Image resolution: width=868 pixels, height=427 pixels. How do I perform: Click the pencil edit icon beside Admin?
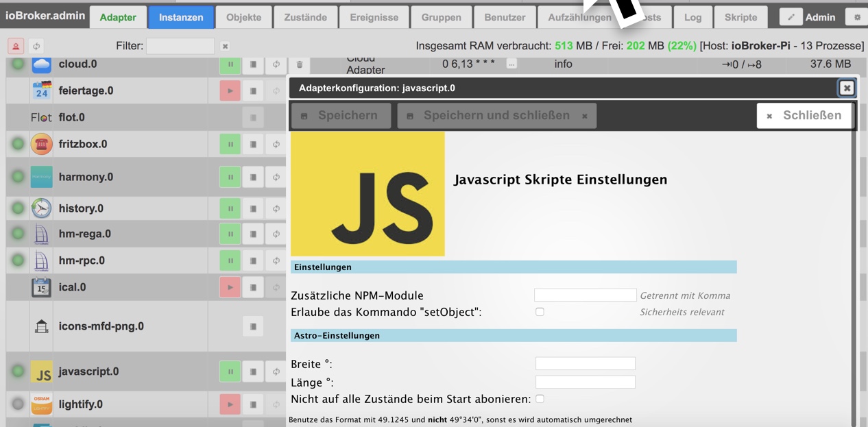click(791, 17)
